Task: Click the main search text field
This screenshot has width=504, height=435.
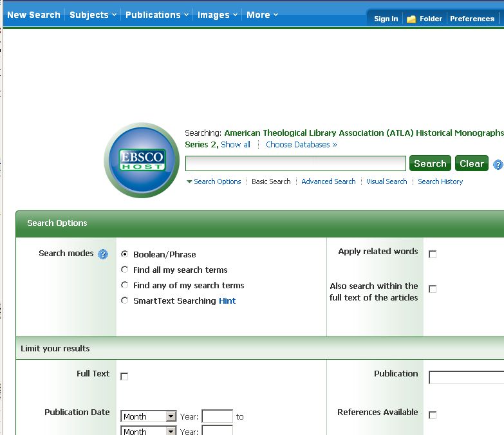Action: (x=295, y=163)
